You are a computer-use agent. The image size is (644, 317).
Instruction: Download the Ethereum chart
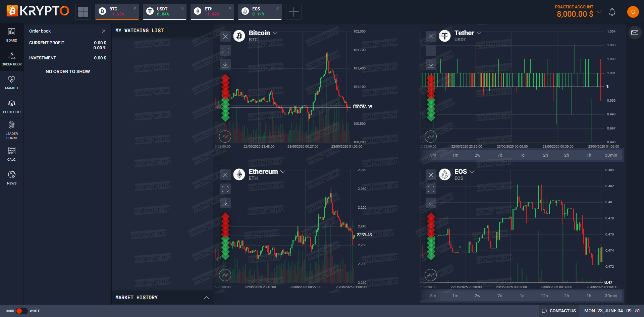[225, 203]
